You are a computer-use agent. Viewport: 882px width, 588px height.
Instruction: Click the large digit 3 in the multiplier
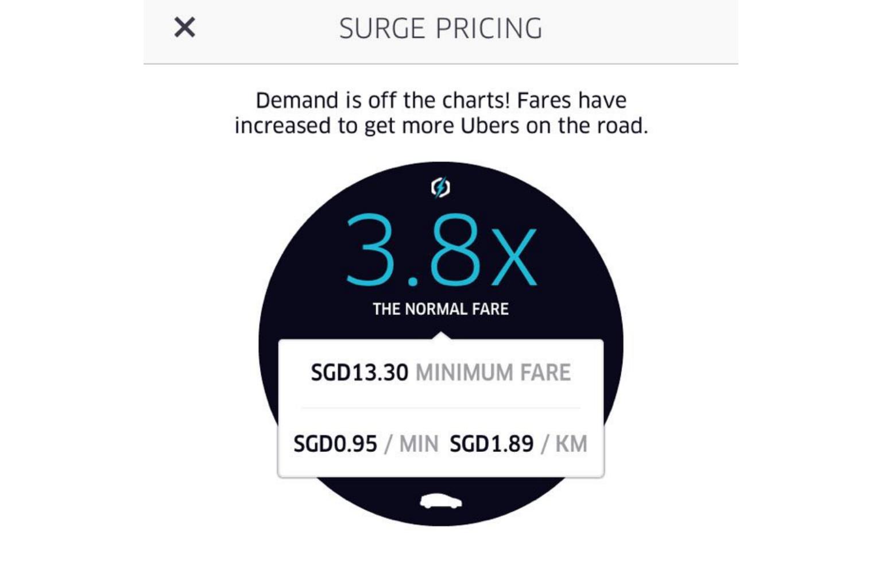pos(370,250)
